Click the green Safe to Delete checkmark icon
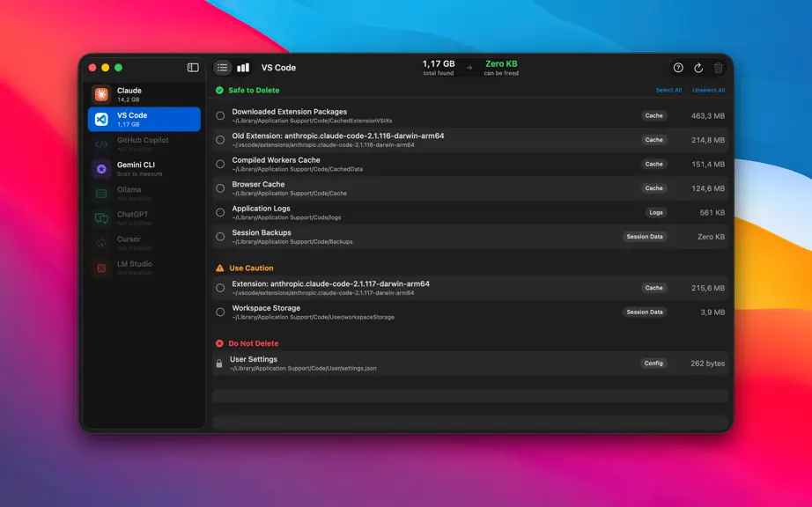The height and width of the screenshot is (507, 812). (x=219, y=90)
